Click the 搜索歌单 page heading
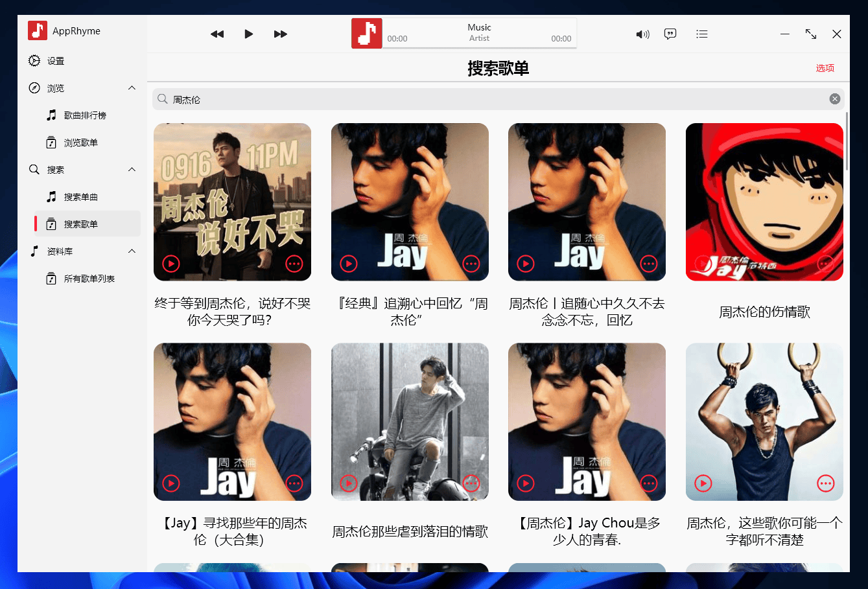Viewport: 868px width, 589px height. pos(498,68)
